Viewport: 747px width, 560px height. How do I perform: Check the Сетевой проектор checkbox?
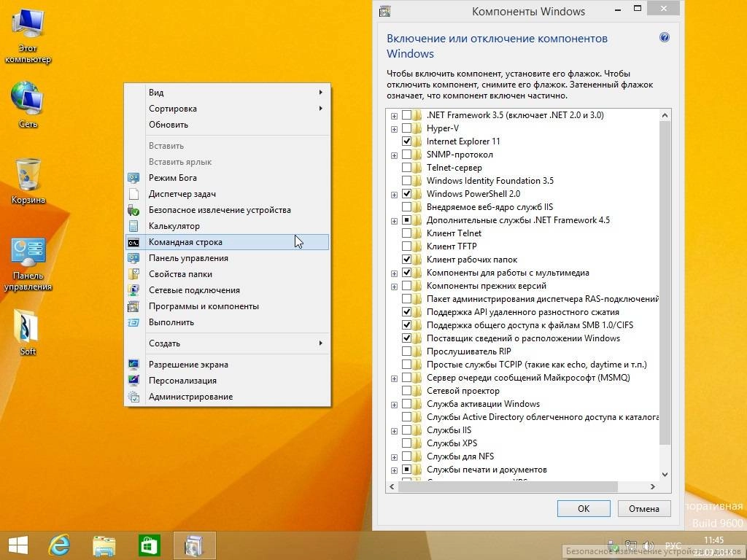tap(406, 391)
